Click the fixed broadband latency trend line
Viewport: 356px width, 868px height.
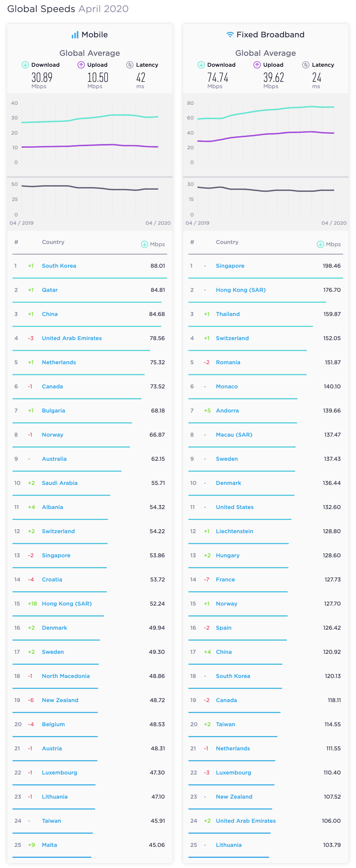[266, 190]
